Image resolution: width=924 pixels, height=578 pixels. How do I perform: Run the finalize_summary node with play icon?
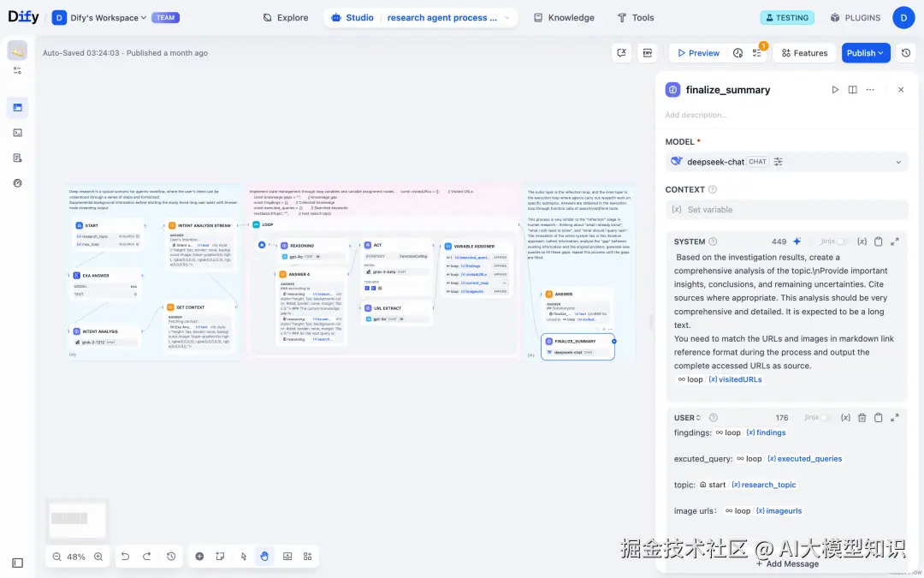(x=835, y=90)
